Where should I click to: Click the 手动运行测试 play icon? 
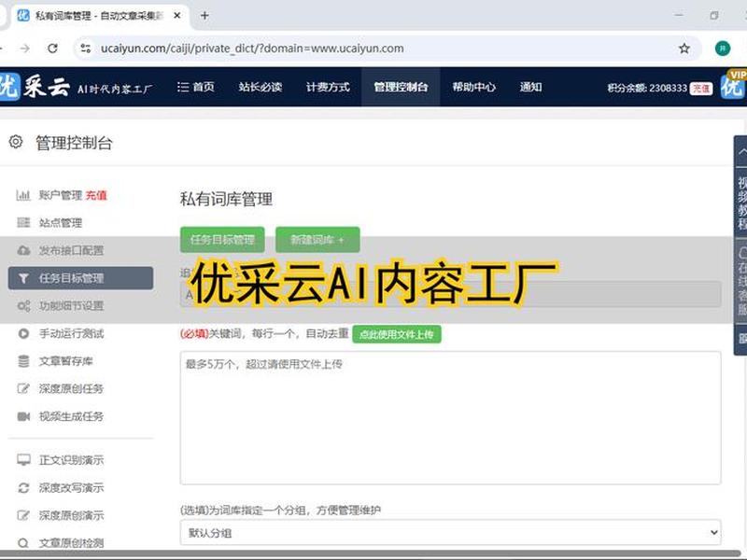[x=23, y=333]
